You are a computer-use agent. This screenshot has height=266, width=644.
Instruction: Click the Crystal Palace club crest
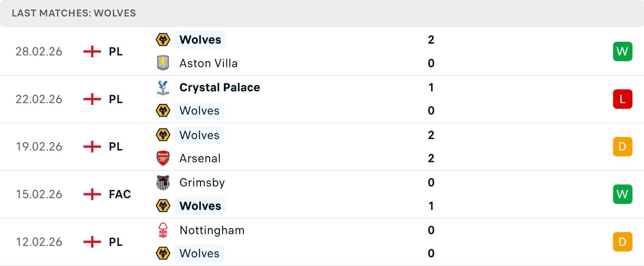click(x=163, y=87)
